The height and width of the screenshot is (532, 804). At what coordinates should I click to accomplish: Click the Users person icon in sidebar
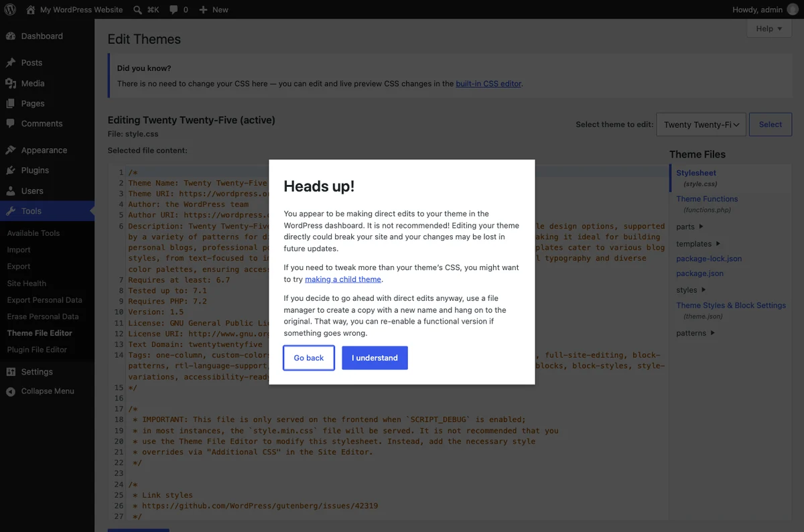11,190
